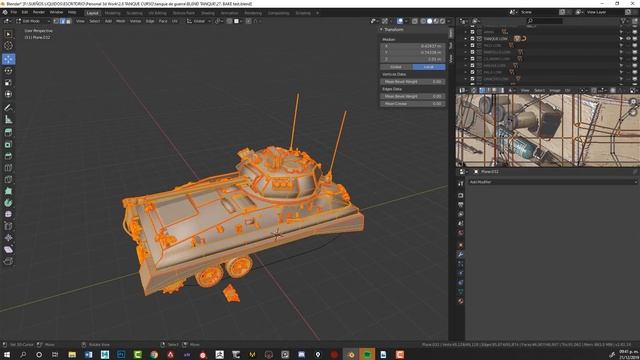
Task: Open the Add Modifier dropdown
Action: click(x=552, y=182)
